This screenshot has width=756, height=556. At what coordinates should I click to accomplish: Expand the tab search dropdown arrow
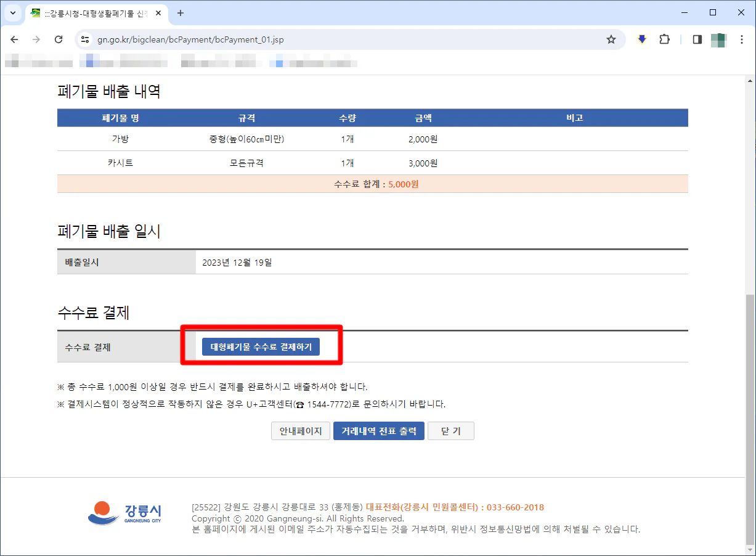point(12,13)
